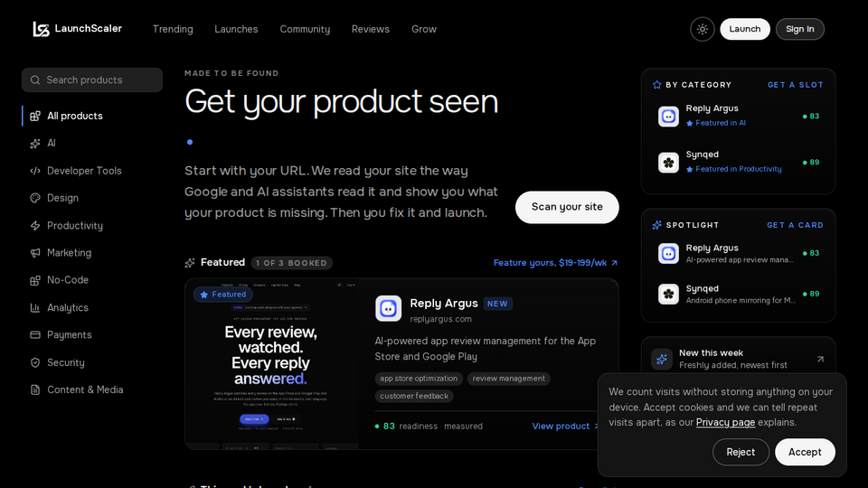
Task: Open the Community nav item
Action: (x=305, y=29)
